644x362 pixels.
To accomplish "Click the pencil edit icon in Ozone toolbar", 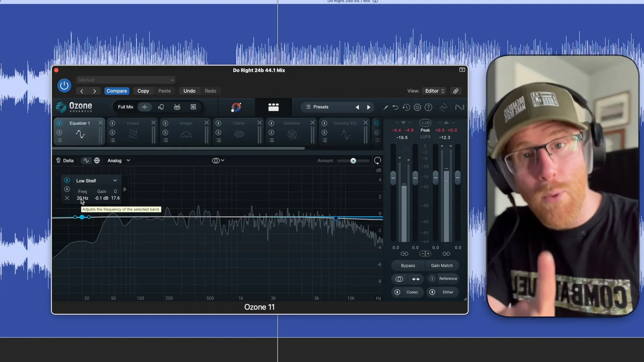I will tap(385, 107).
